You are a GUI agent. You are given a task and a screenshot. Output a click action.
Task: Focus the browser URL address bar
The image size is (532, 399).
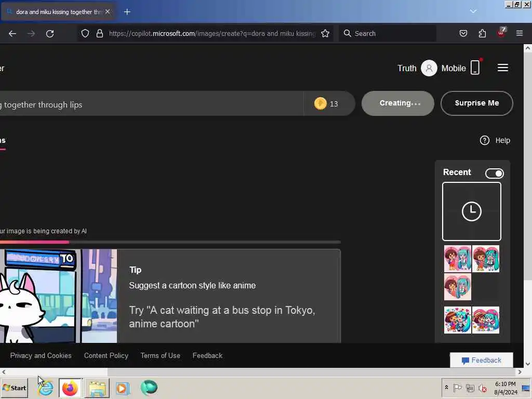click(x=212, y=33)
